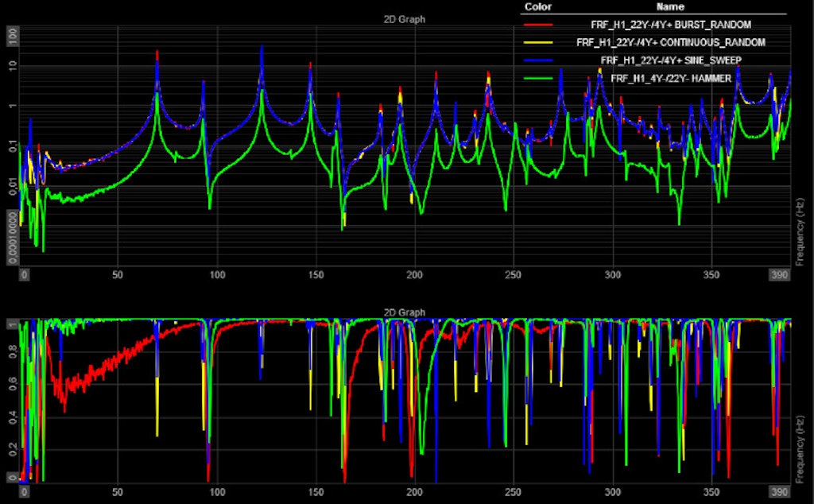Click the 0.4 label on the coherence y-axis

[13, 417]
